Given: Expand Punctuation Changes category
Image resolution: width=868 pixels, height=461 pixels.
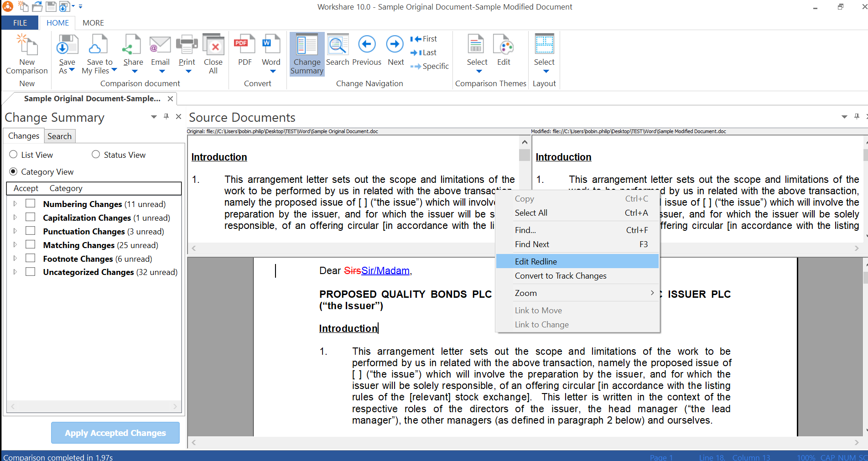Looking at the screenshot, I should (x=15, y=231).
